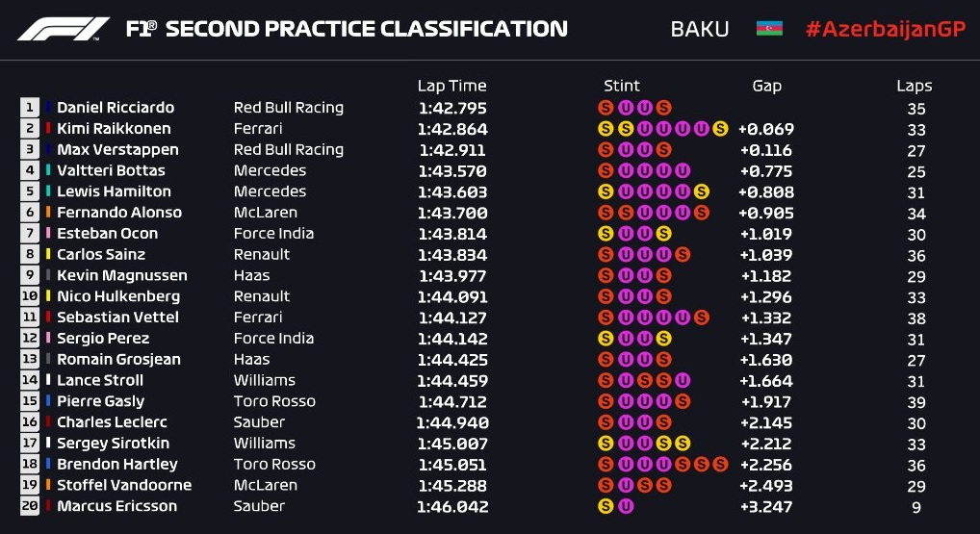Select the Stint column header
The image size is (980, 534).
pyautogui.click(x=622, y=86)
